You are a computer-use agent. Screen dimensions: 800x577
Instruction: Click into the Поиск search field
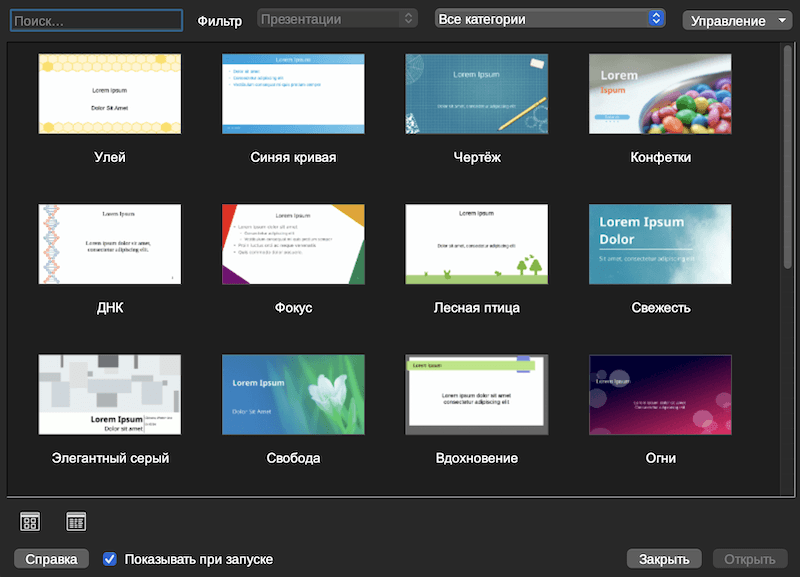[x=96, y=19]
